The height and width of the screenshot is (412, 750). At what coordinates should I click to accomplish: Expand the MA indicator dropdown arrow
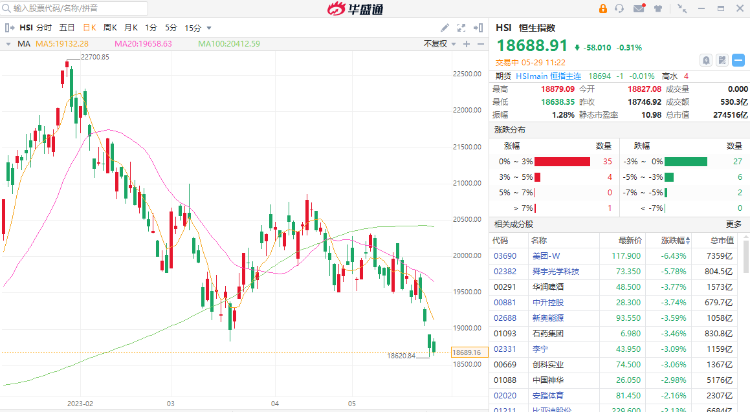8,44
